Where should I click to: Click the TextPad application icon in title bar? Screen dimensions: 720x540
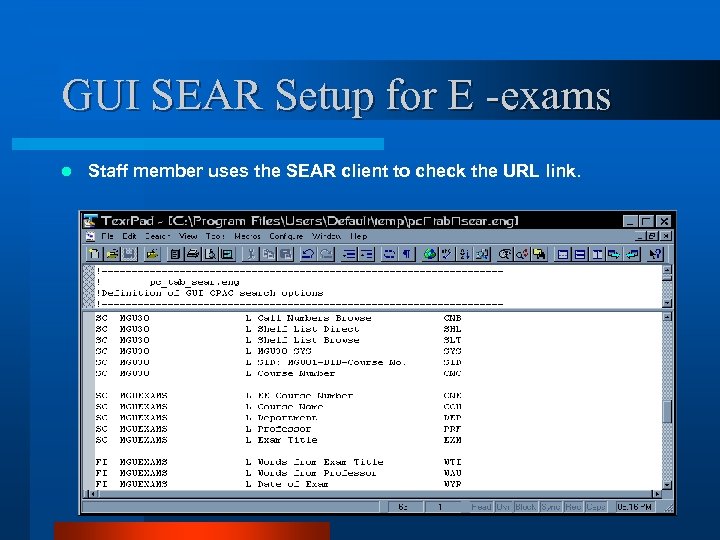click(x=90, y=221)
